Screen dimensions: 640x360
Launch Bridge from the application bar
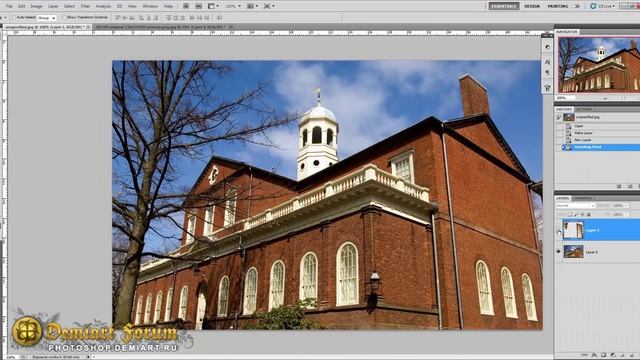coord(186,6)
